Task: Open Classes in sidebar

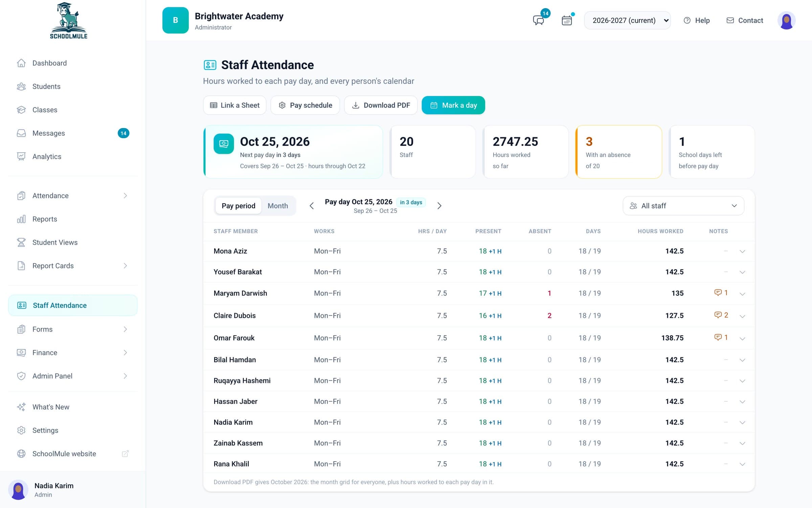Action: [73, 110]
